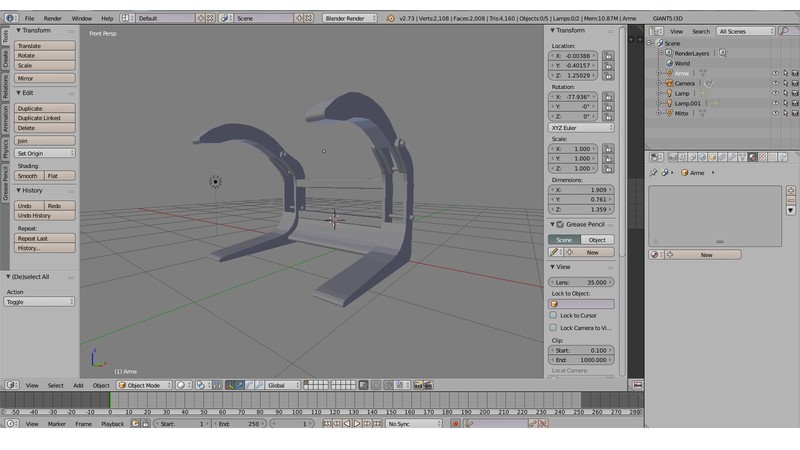
Task: Click the 3D manipulator toggle icon
Action: [x=230, y=385]
